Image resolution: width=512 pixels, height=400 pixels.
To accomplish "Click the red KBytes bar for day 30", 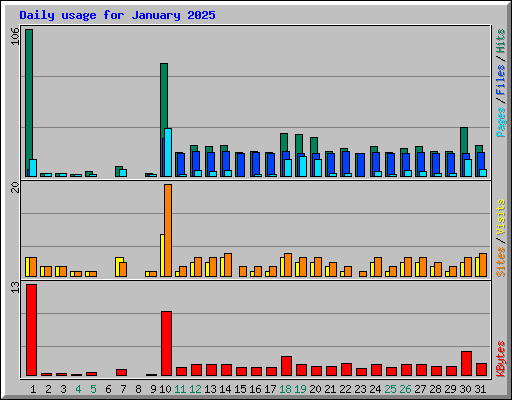I will click(466, 363).
